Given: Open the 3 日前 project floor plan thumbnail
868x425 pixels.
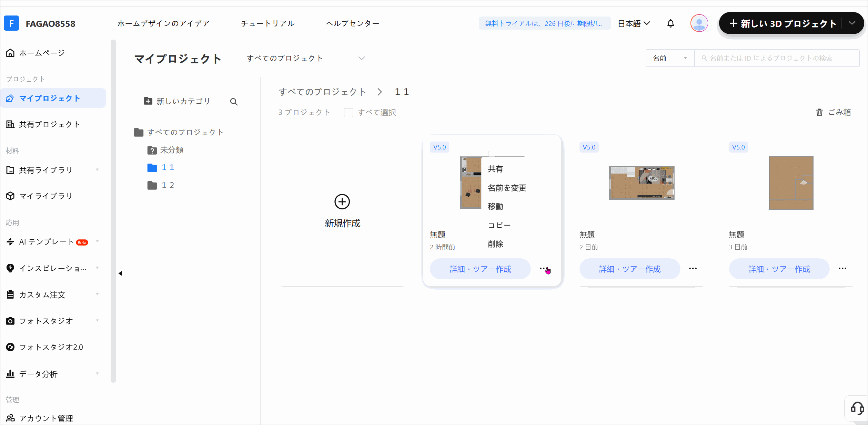Looking at the screenshot, I should click(x=791, y=183).
